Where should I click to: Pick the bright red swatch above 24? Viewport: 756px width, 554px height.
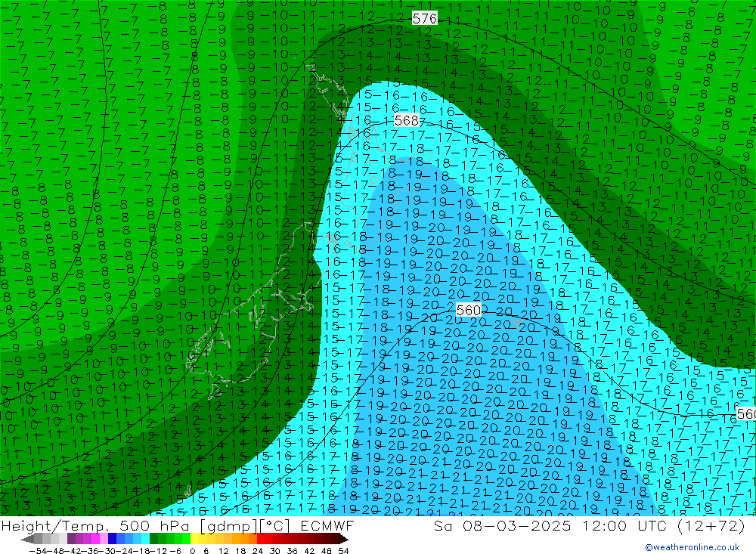261,539
